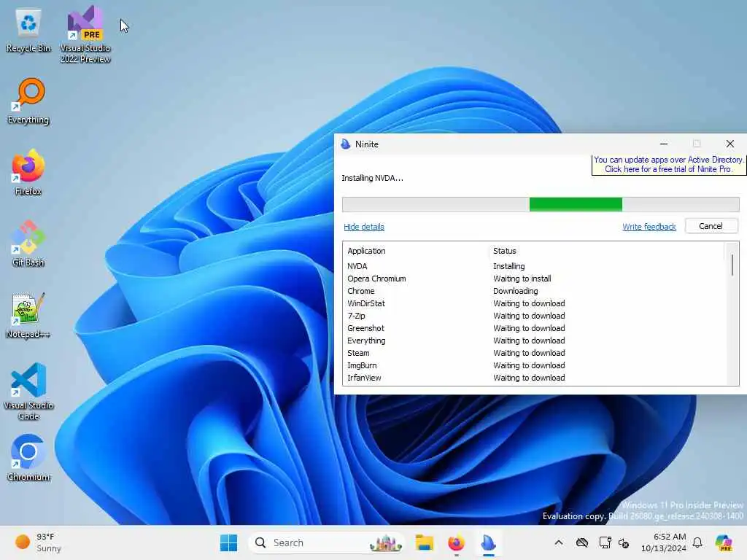Select the Everything search shortcut icon

[x=28, y=101]
